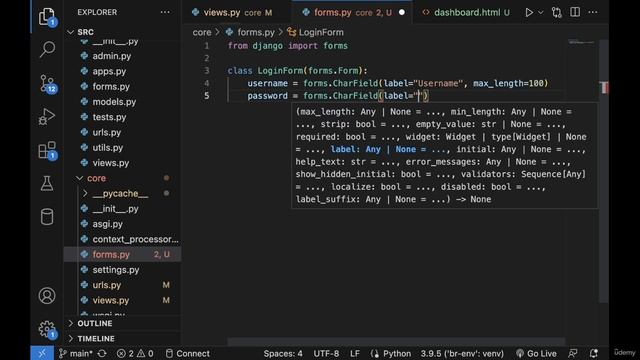Screen dimensions: 640x360
Task: Open views.py marked M in core
Action: 122,300
